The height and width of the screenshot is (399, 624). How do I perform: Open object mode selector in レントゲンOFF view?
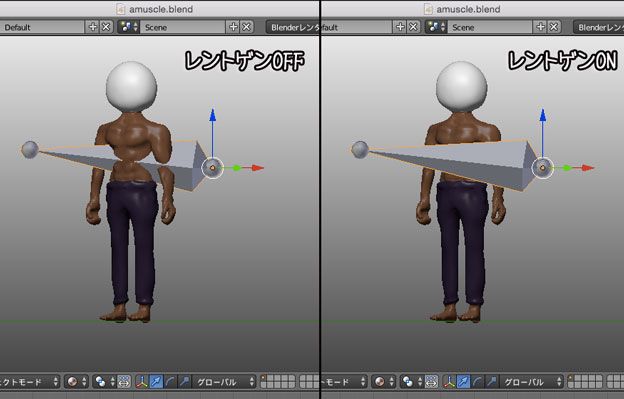pos(29,382)
